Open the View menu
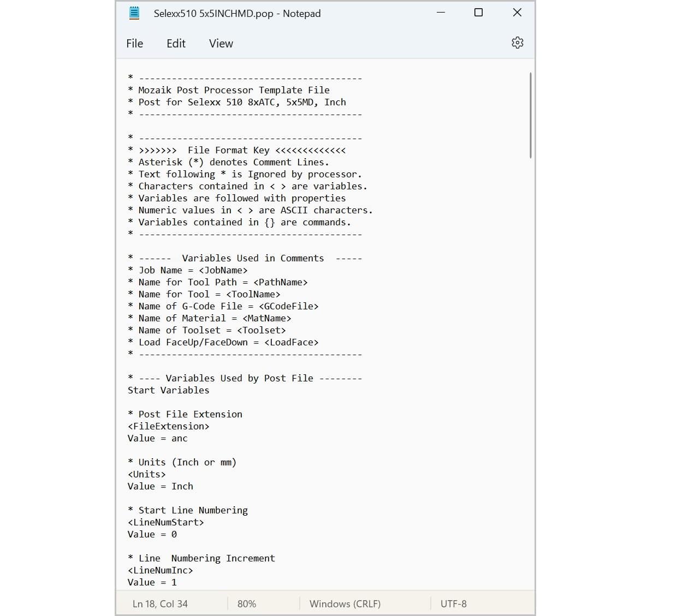The width and height of the screenshot is (677, 616). tap(221, 44)
